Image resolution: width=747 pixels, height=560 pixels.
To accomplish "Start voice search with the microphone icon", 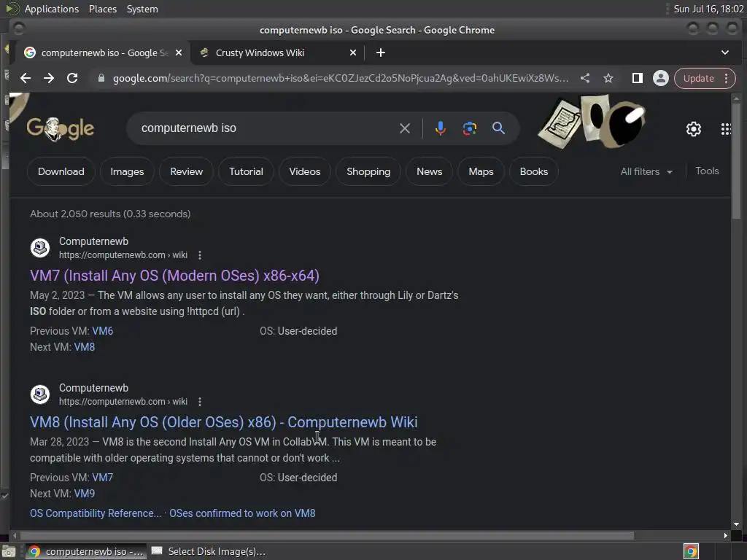I will (x=440, y=128).
